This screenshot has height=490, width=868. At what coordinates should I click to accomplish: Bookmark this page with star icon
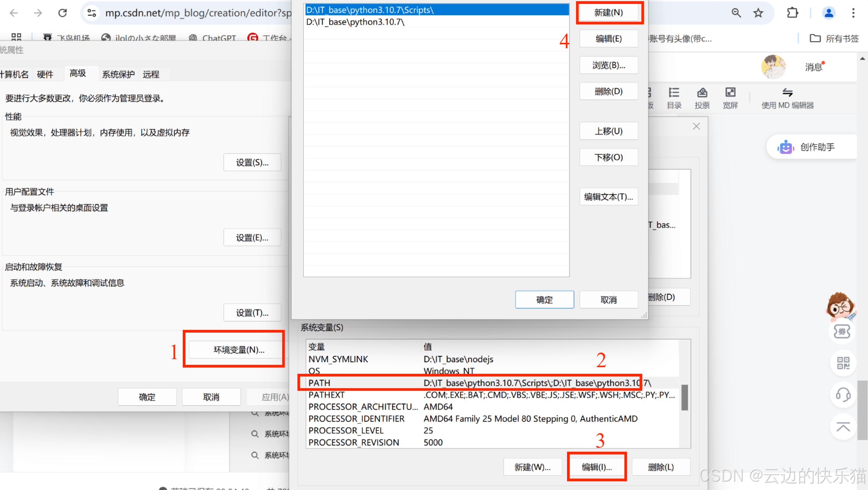tap(758, 13)
